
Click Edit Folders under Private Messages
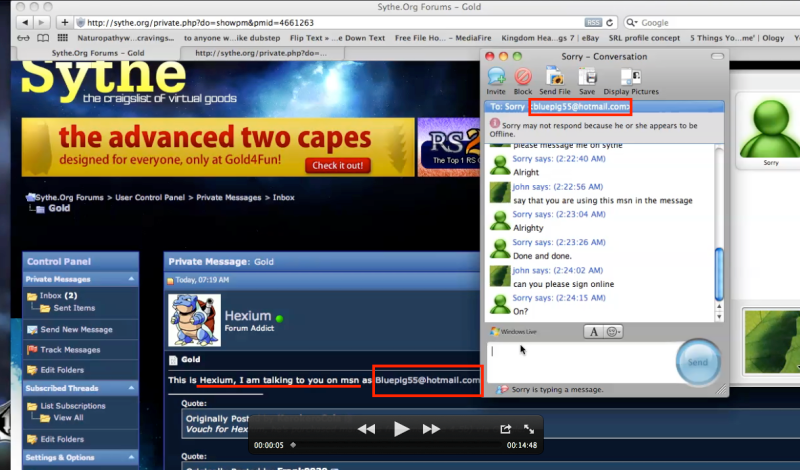click(x=62, y=370)
